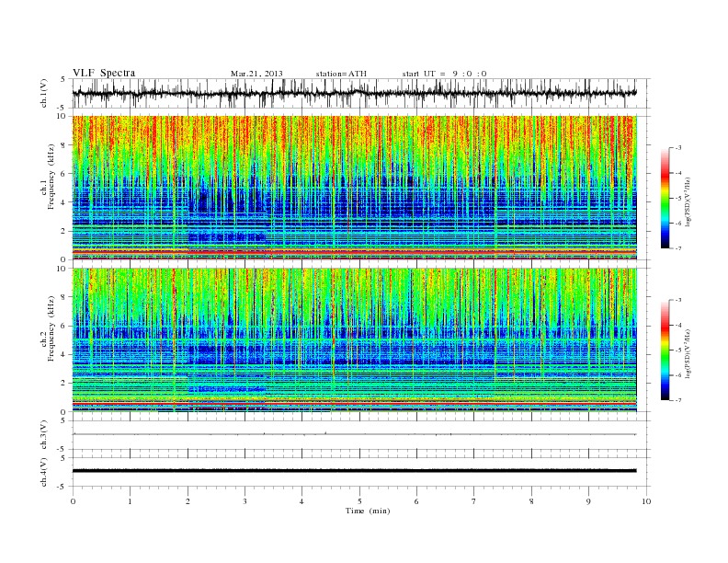Click the "VLF Spectra" plot title
728x563 pixels.
tap(104, 73)
